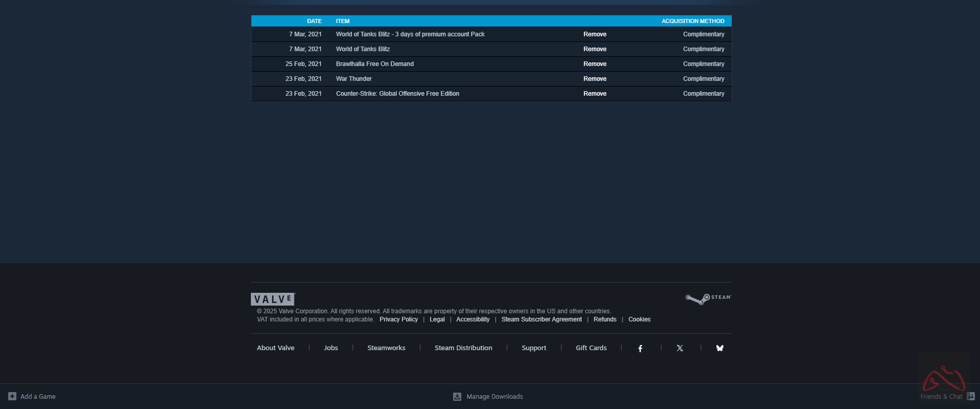The image size is (980, 409).
Task: Open the X (Twitter) icon link
Action: click(680, 348)
